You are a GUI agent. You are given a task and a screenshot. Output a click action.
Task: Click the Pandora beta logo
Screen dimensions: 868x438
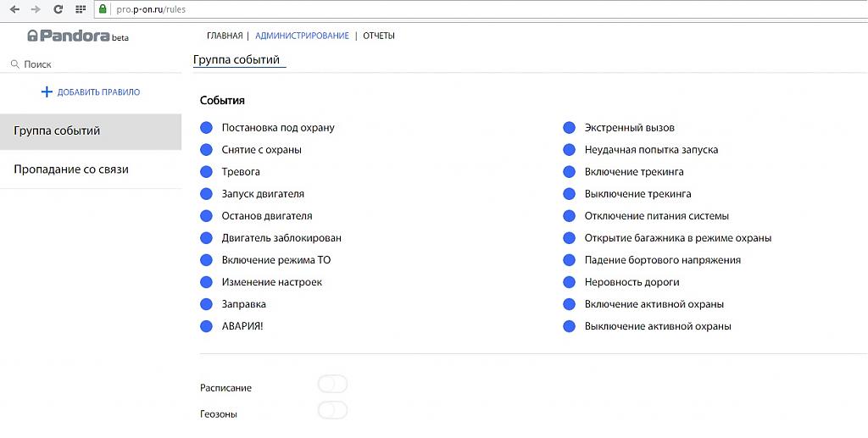pos(77,36)
